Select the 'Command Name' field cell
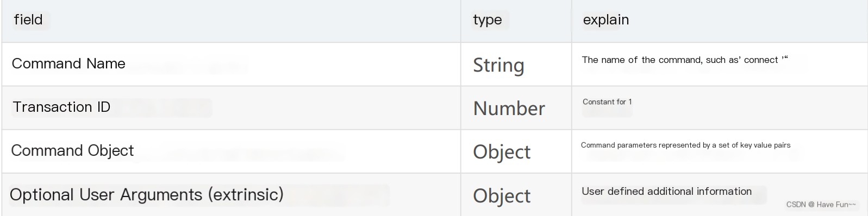Image resolution: width=868 pixels, height=216 pixels. point(231,64)
